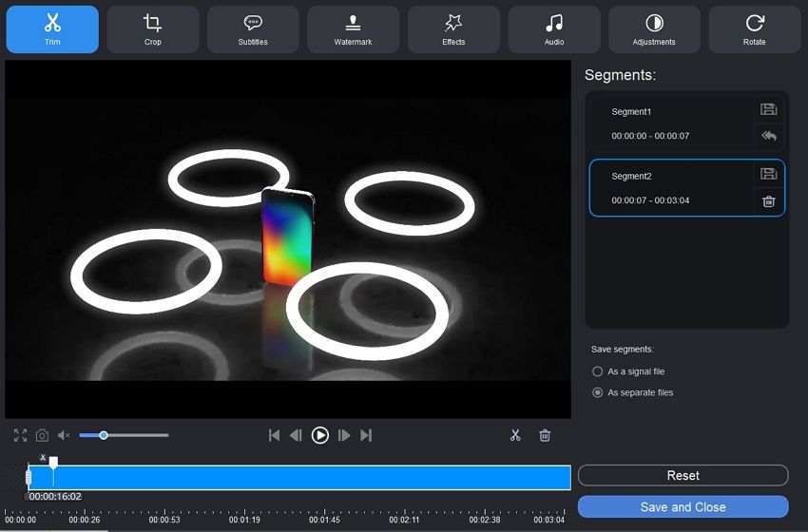The image size is (808, 532).
Task: Click Save and Close button
Action: (683, 507)
